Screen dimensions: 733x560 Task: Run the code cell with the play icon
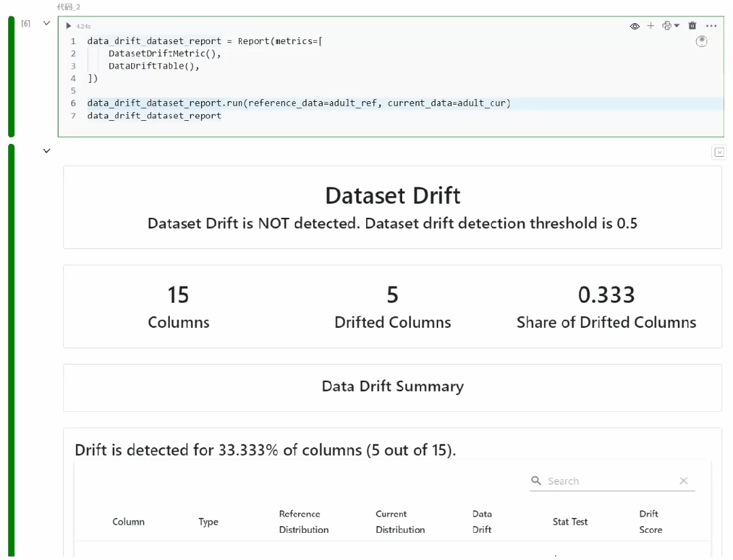click(x=68, y=26)
